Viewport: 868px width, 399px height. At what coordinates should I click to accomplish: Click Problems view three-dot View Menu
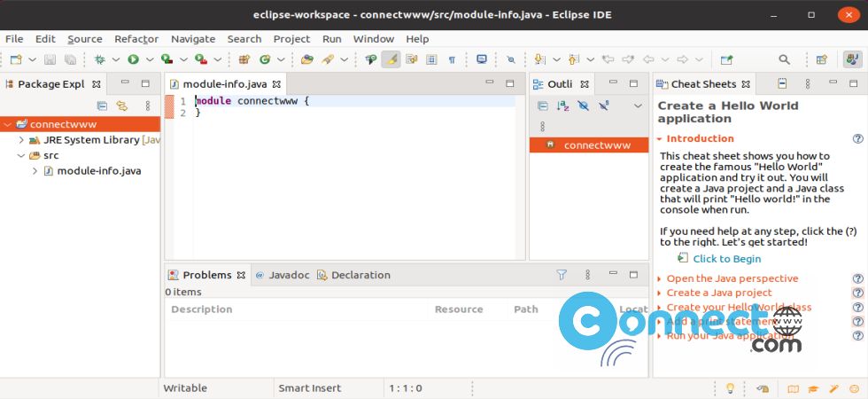[588, 274]
